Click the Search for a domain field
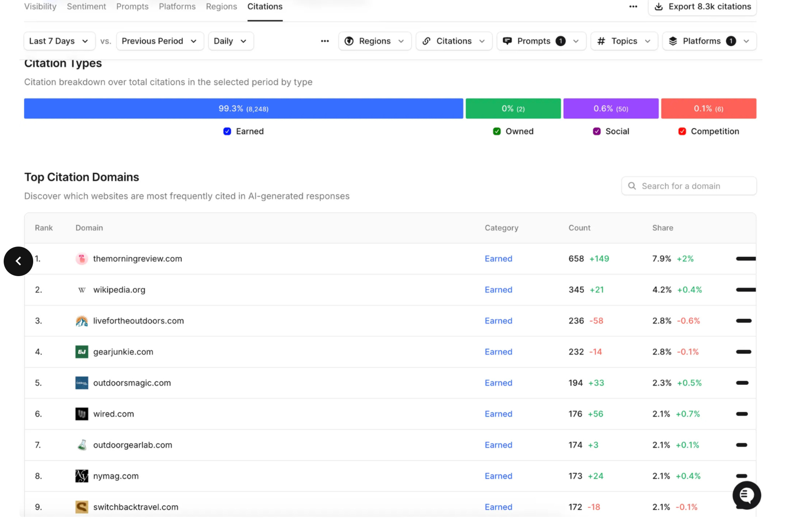Screen dimensions: 812x519 point(689,186)
